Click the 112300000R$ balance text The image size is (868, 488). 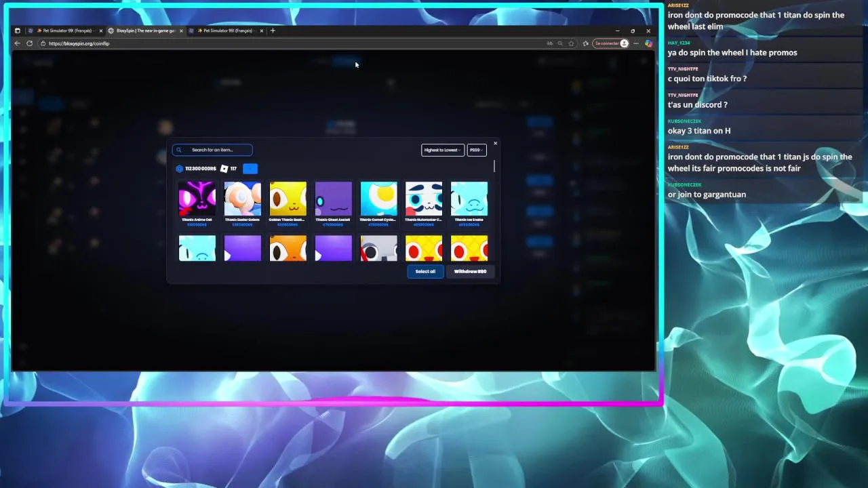click(201, 169)
